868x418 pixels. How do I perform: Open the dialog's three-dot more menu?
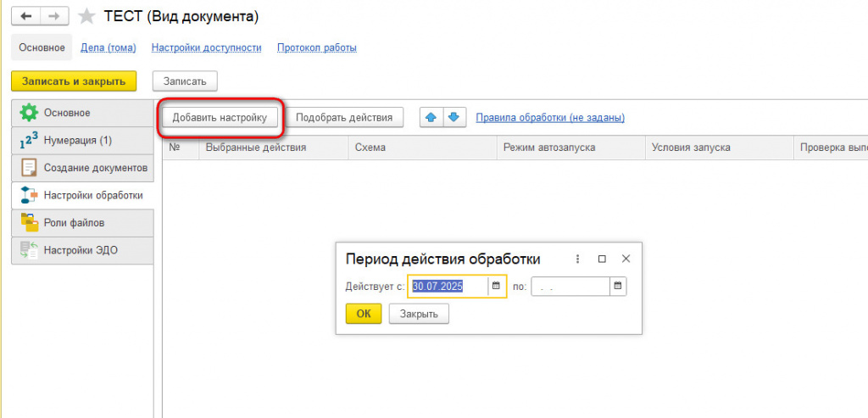578,259
